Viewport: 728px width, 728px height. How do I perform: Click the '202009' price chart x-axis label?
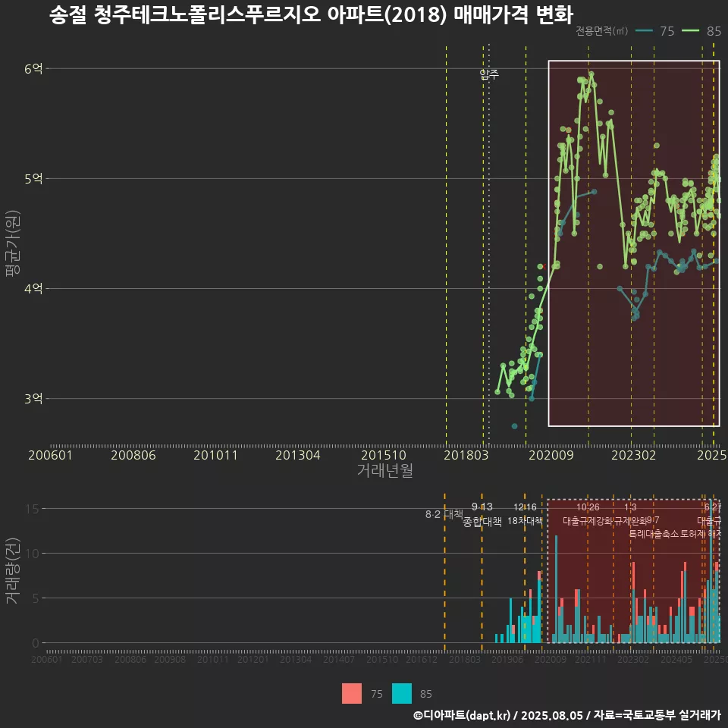(x=551, y=455)
